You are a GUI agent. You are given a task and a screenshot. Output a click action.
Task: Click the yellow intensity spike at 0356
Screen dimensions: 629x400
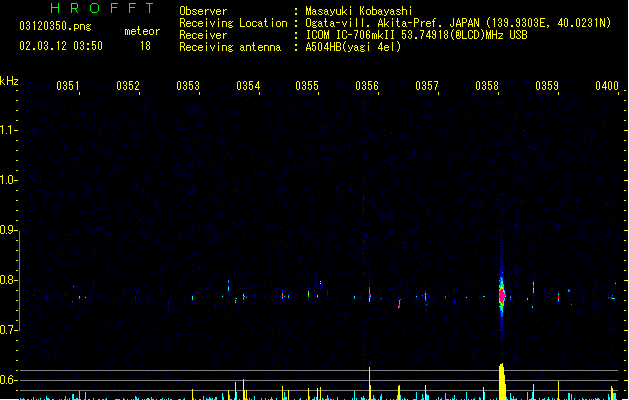click(x=369, y=383)
